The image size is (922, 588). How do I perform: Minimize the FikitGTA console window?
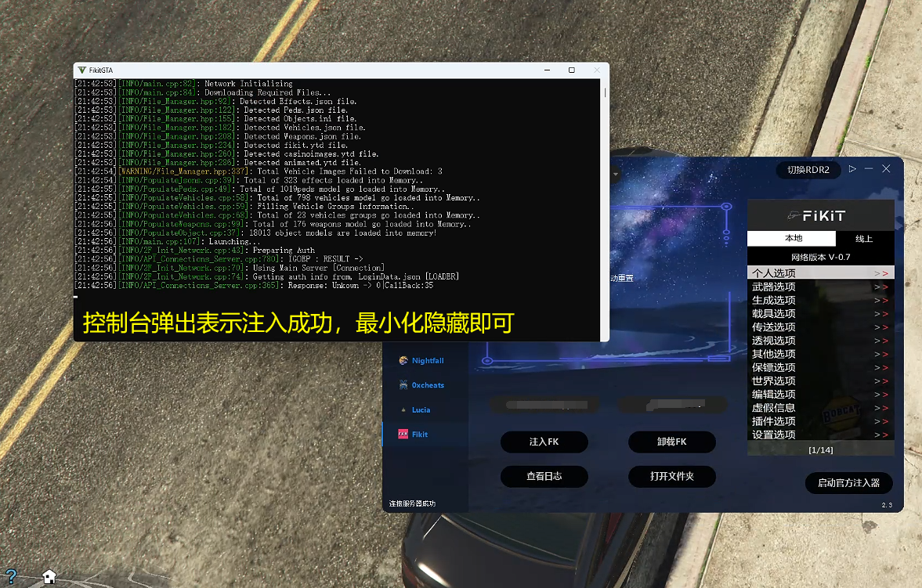547,70
